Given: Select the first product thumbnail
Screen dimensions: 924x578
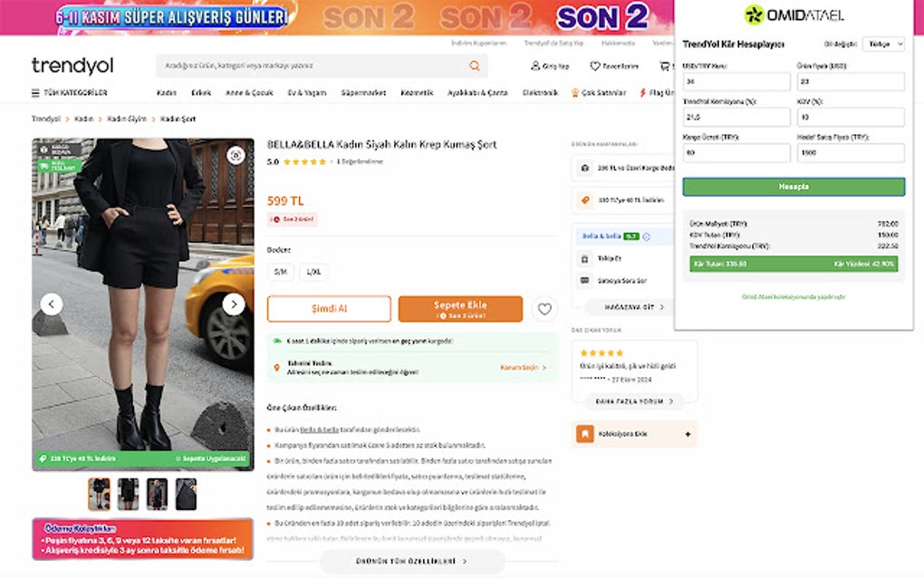Looking at the screenshot, I should point(99,494).
